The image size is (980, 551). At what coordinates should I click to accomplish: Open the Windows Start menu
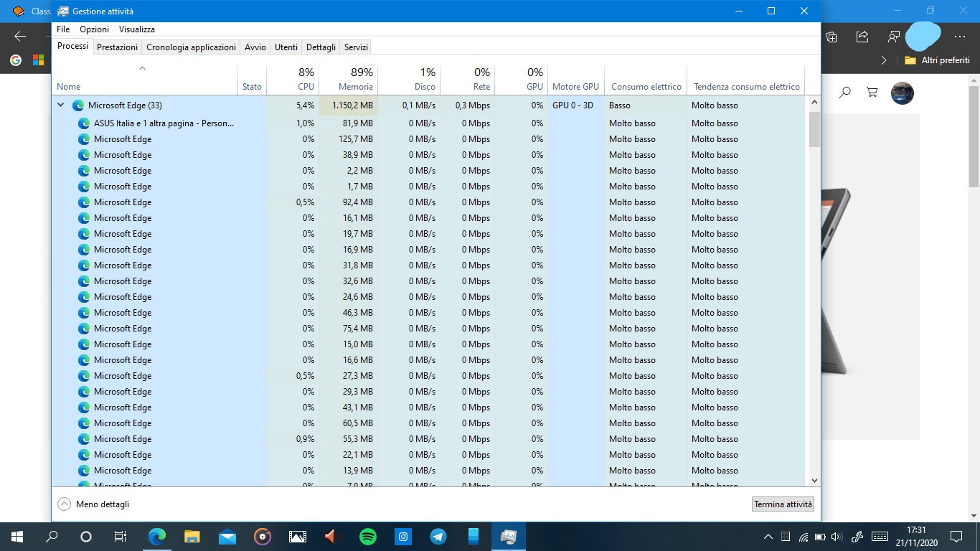pos(17,536)
